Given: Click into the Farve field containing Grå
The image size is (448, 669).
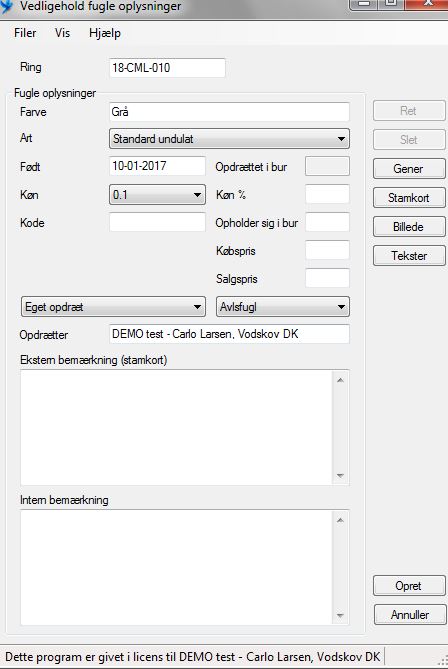Looking at the screenshot, I should tap(230, 112).
